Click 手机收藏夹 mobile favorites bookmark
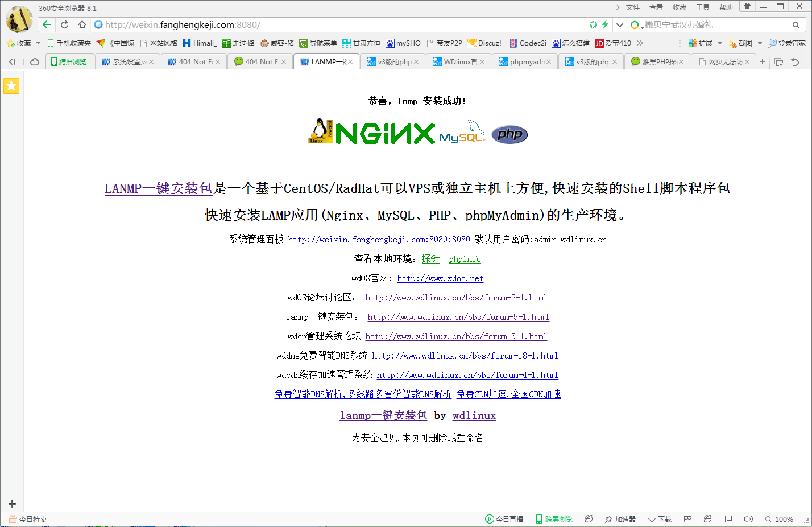This screenshot has height=527, width=812. click(x=69, y=43)
